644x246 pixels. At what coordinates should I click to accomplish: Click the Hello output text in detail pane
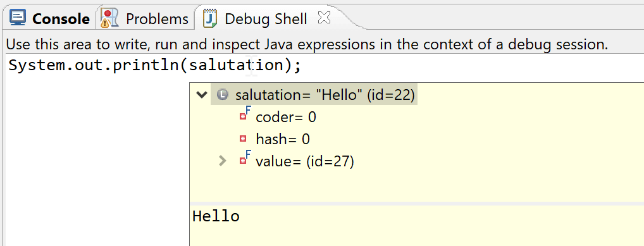click(216, 216)
